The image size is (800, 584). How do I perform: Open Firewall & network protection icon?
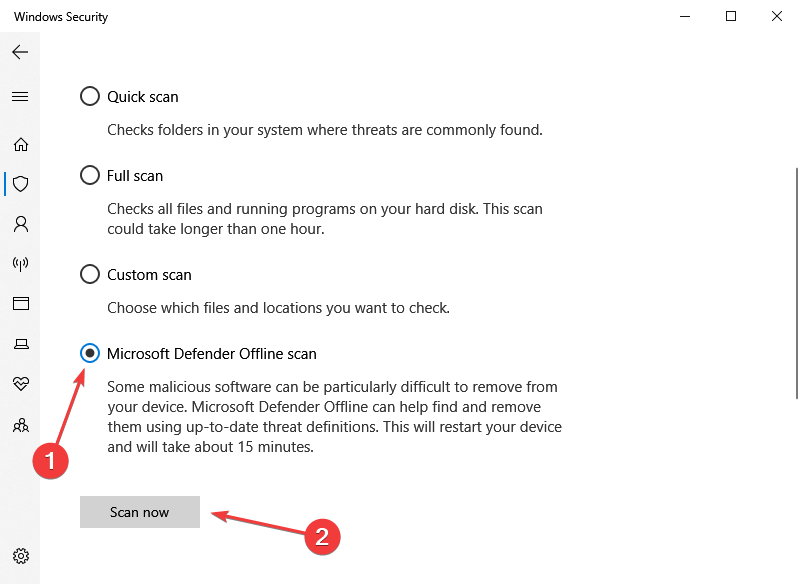pos(20,264)
